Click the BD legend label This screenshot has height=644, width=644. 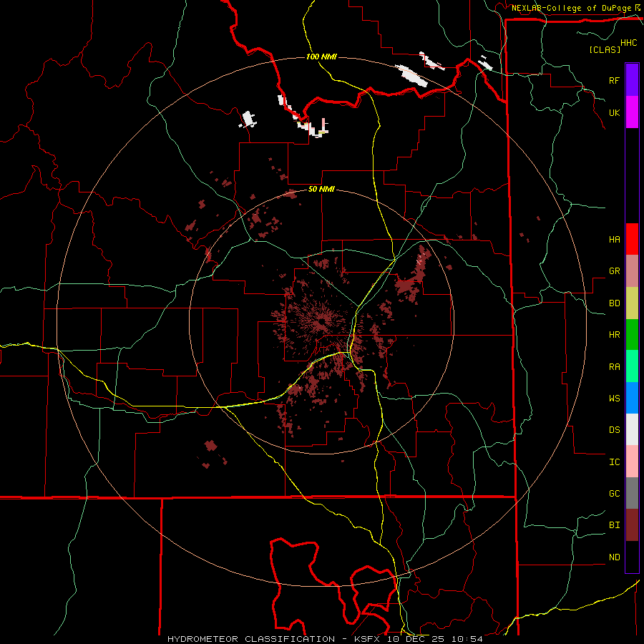[x=614, y=303]
